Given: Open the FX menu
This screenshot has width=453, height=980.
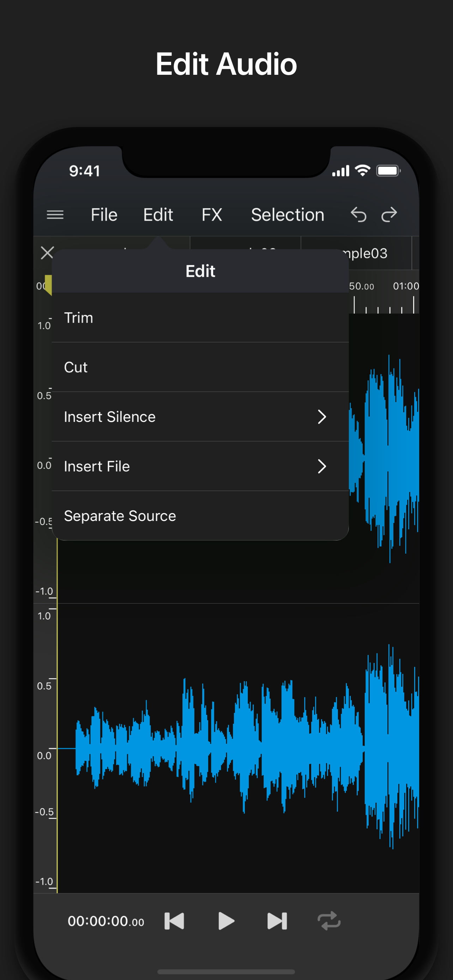Looking at the screenshot, I should [212, 215].
